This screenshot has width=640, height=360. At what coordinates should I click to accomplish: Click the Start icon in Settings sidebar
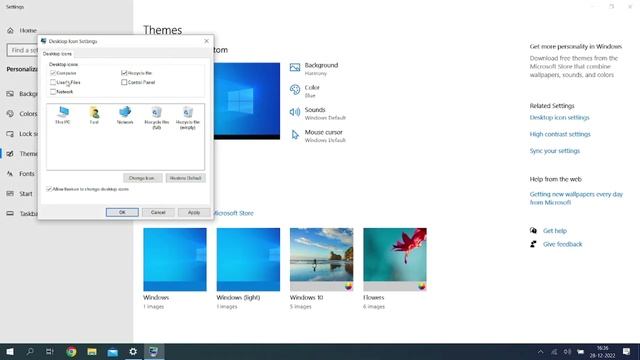click(10, 193)
